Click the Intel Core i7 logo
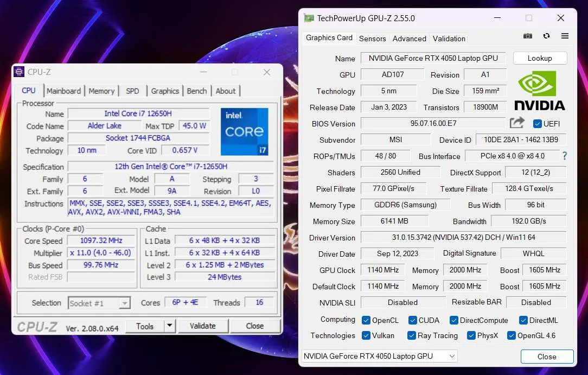The image size is (588, 375). coord(245,132)
